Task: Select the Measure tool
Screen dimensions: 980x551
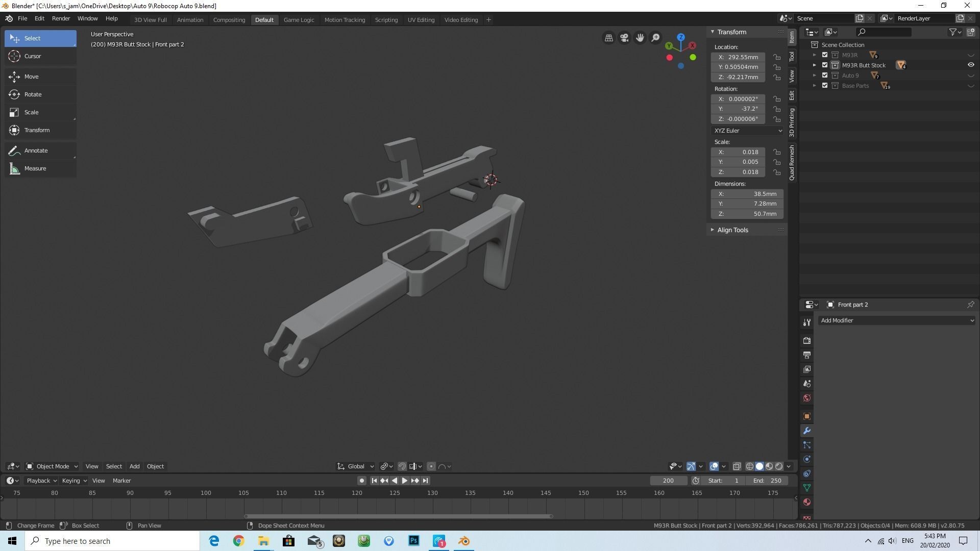Action: [35, 168]
